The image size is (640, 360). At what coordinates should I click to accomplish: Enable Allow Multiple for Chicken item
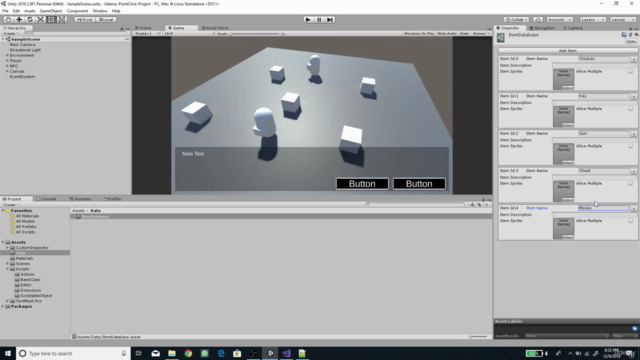[x=631, y=71]
